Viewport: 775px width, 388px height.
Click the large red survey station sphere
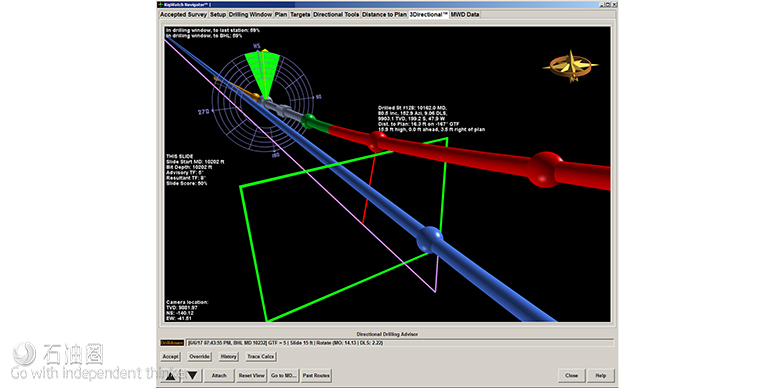544,170
